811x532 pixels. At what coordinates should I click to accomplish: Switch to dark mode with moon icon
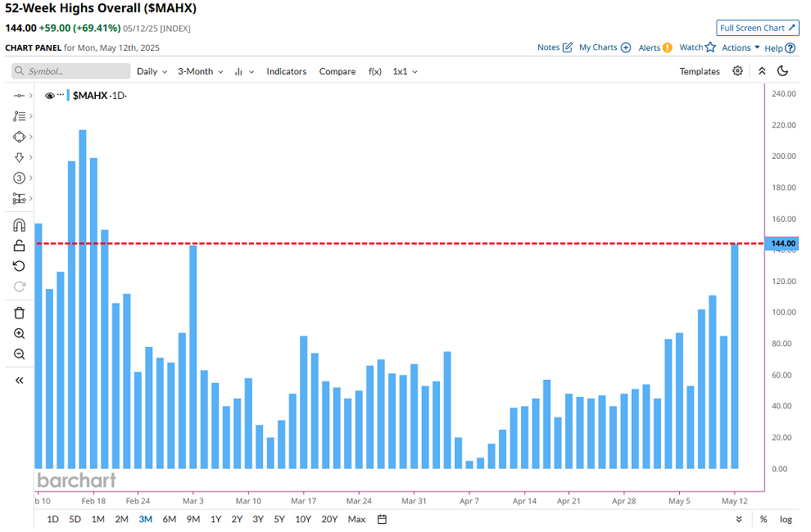point(782,71)
